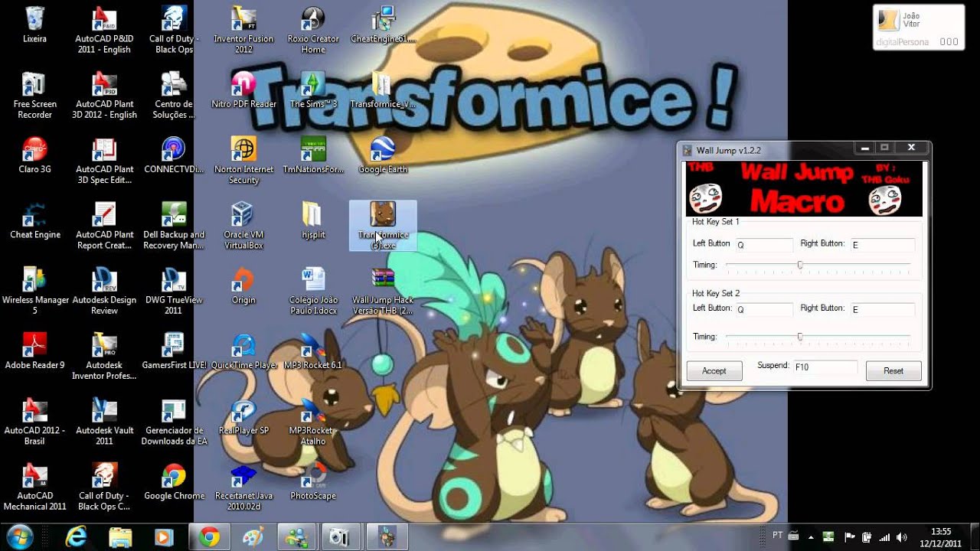
Task: Select the AutoCAD P&ID 2011 English icon
Action: click(x=104, y=31)
